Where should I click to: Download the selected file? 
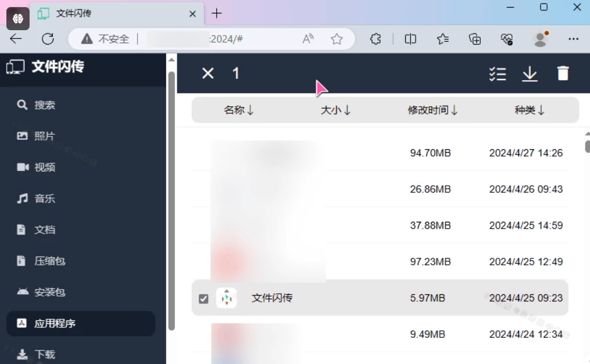point(530,74)
